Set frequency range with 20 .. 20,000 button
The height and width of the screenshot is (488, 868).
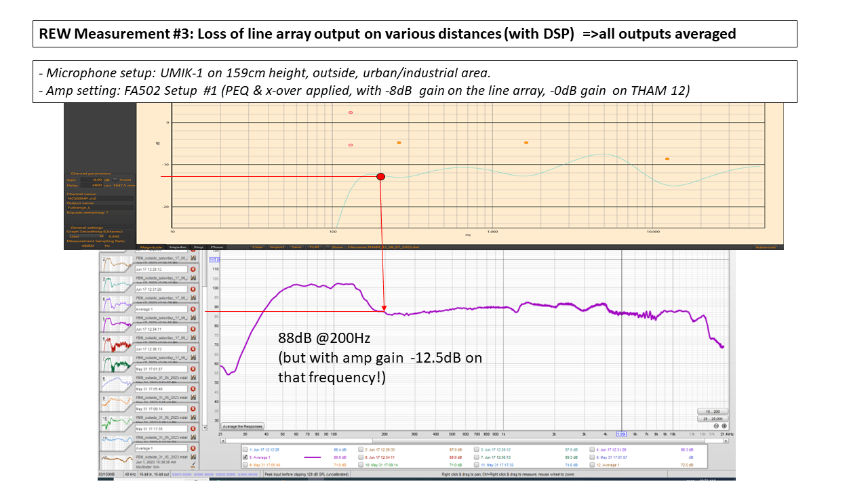[x=712, y=419]
